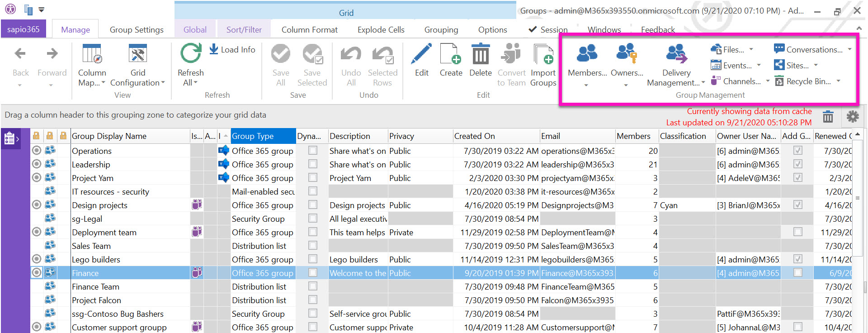Click the Back navigation arrow
The height and width of the screenshot is (333, 868).
(20, 54)
